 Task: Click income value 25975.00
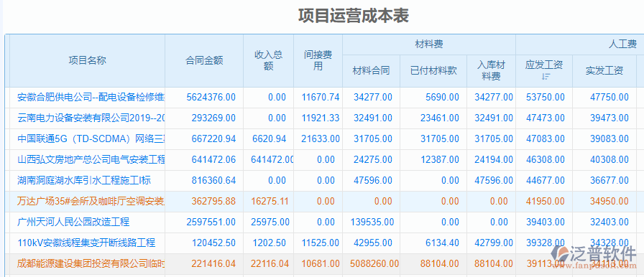click(271, 222)
